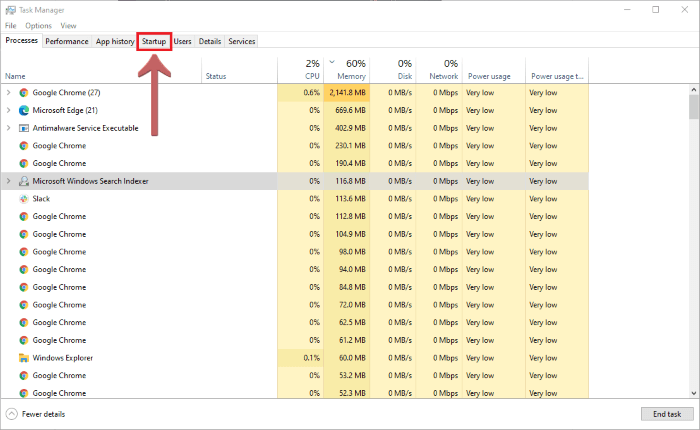The image size is (700, 430).
Task: Click the Chrome icon for 62.5 MB process
Action: pos(24,322)
